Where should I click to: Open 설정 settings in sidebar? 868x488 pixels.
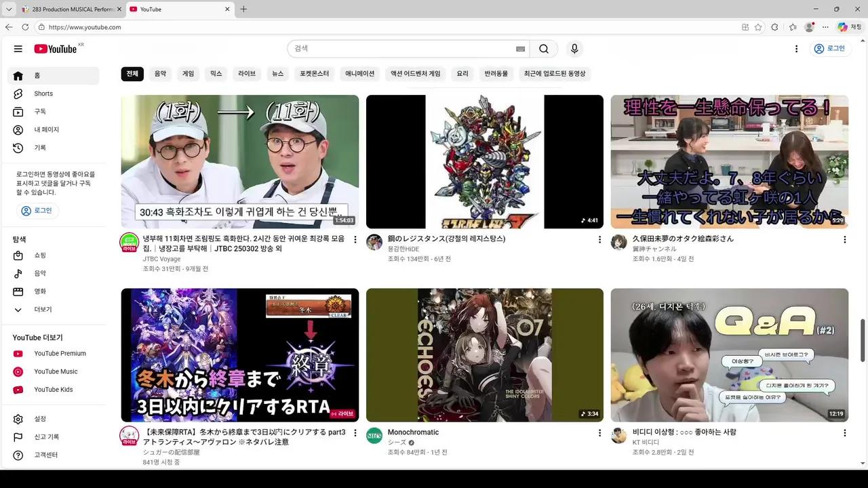pyautogui.click(x=54, y=419)
